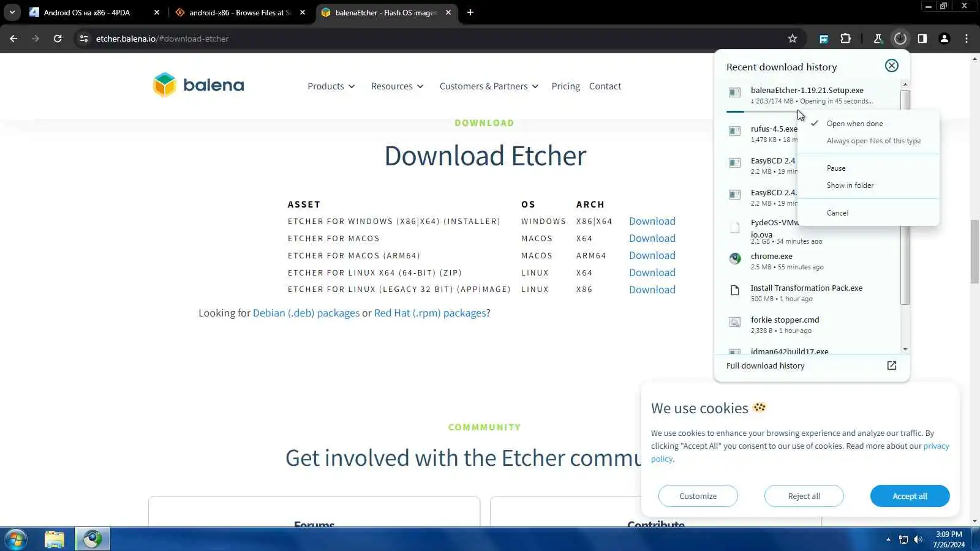The width and height of the screenshot is (980, 551).
Task: Open the Pricing page
Action: (565, 86)
